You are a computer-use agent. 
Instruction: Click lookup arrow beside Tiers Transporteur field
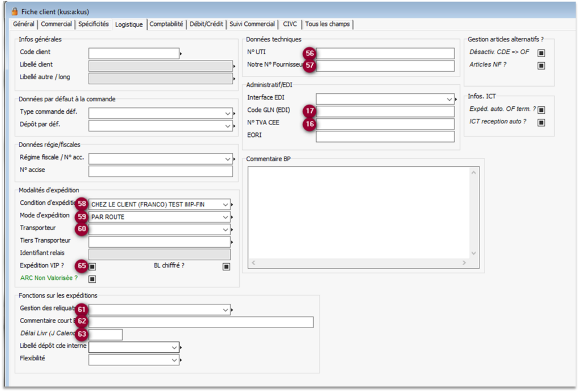(x=232, y=242)
